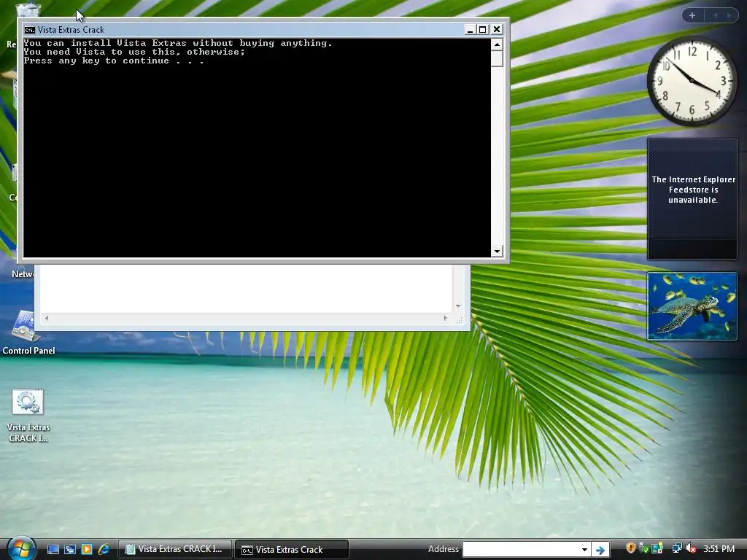Click the sidebar previous page arrow

pyautogui.click(x=715, y=15)
